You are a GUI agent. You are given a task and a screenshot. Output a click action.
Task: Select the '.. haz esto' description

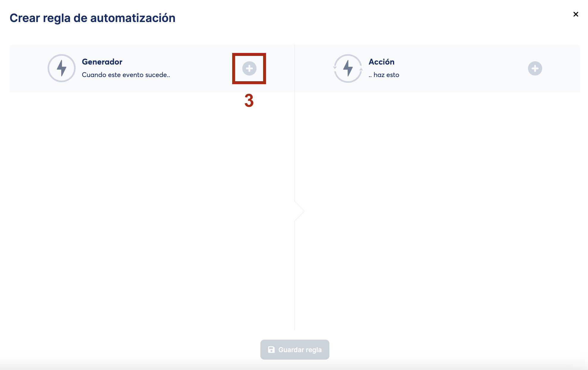coord(384,75)
